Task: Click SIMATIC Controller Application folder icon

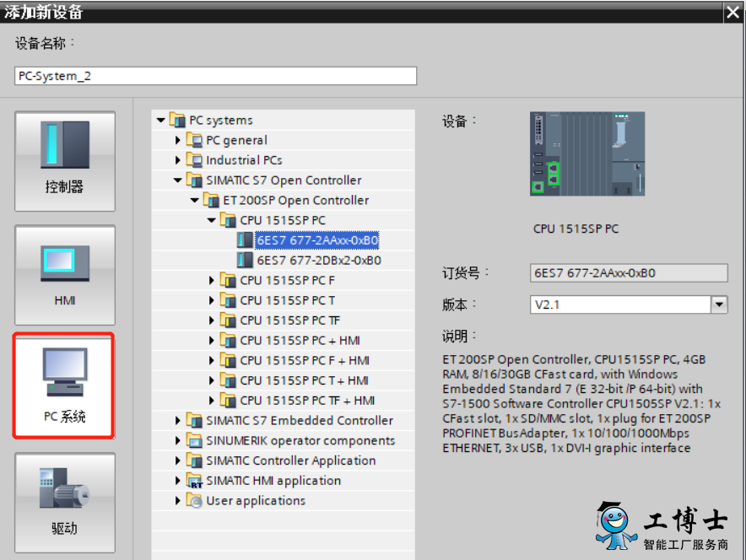Action: point(194,460)
